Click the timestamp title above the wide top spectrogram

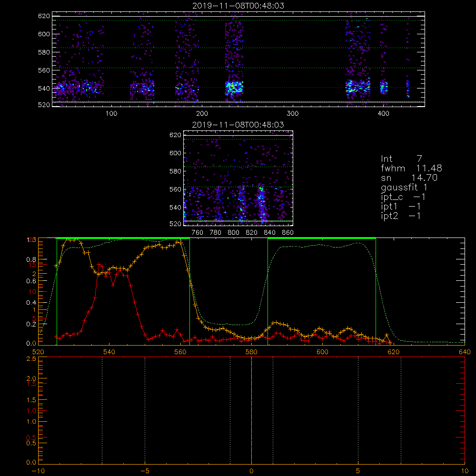click(238, 6)
